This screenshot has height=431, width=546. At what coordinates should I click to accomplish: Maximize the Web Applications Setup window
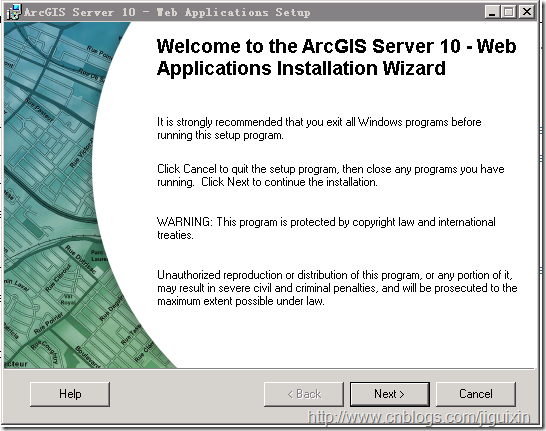(508, 12)
